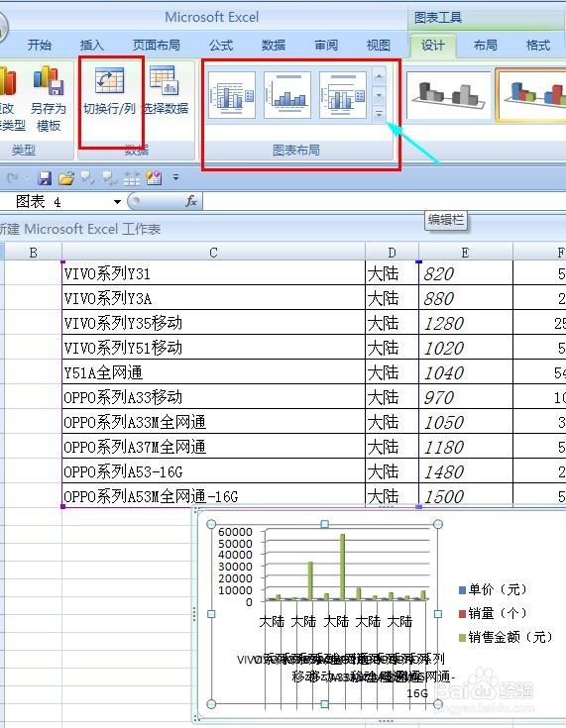Open the 开始 (Home) ribbon tab
This screenshot has height=728, width=566.
pos(40,45)
